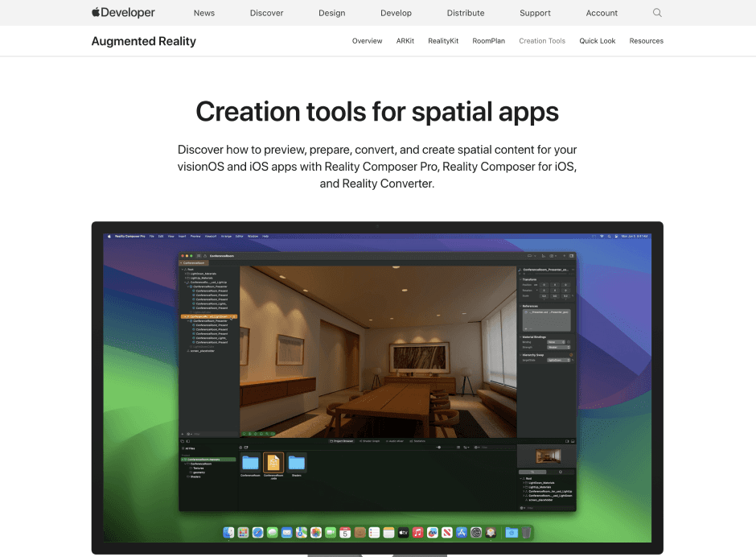Open Reality Composer Pro icon in the pictured Dock
The image size is (756, 557).
[x=491, y=532]
